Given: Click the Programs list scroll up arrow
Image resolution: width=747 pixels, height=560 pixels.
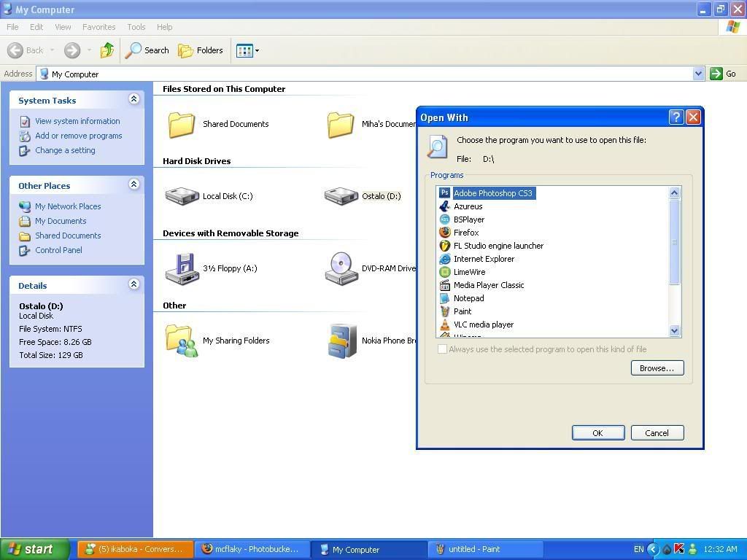Looking at the screenshot, I should [674, 192].
